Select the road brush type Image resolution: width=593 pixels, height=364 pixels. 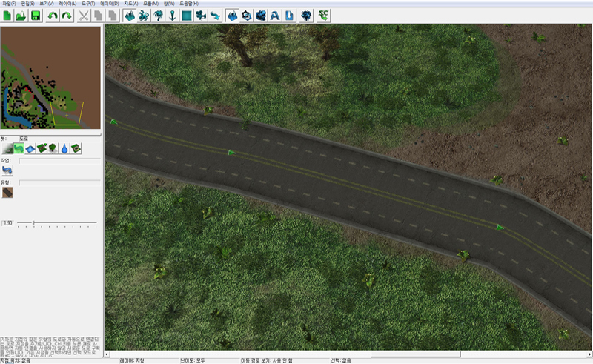(x=19, y=148)
